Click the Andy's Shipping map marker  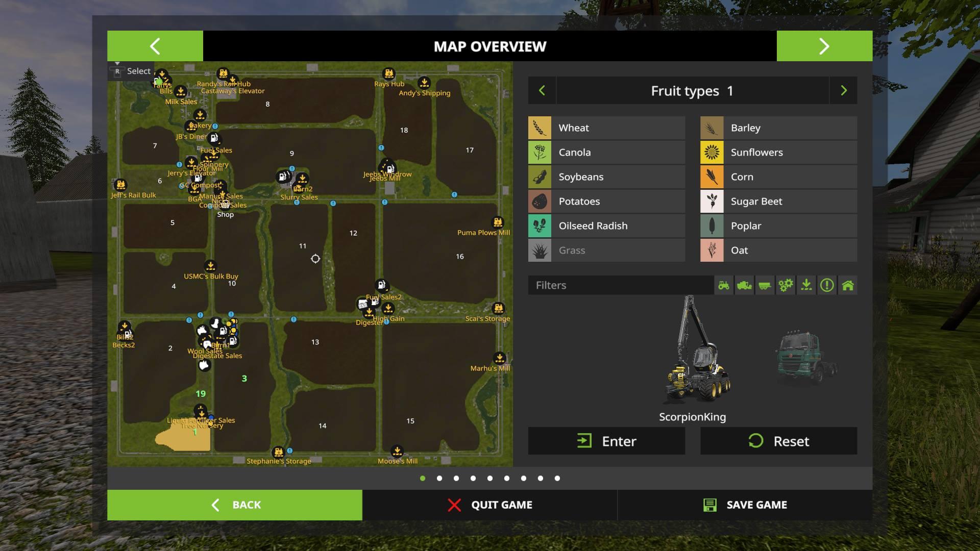[x=424, y=83]
